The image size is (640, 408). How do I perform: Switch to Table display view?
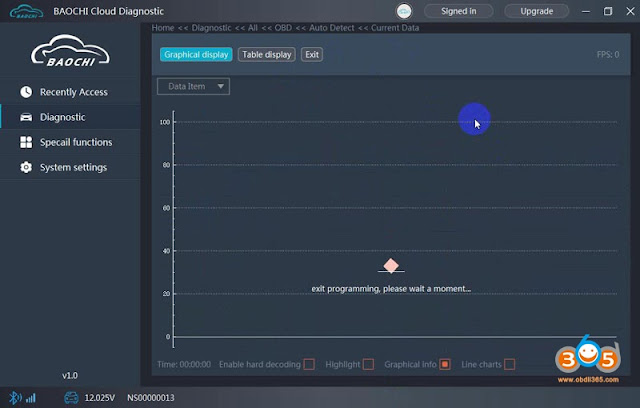pos(267,55)
